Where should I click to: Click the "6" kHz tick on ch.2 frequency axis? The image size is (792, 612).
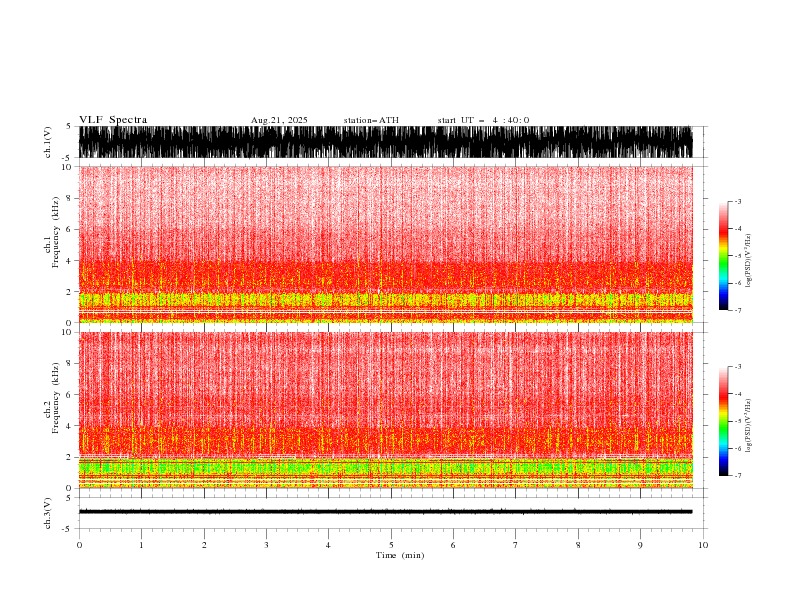click(70, 395)
